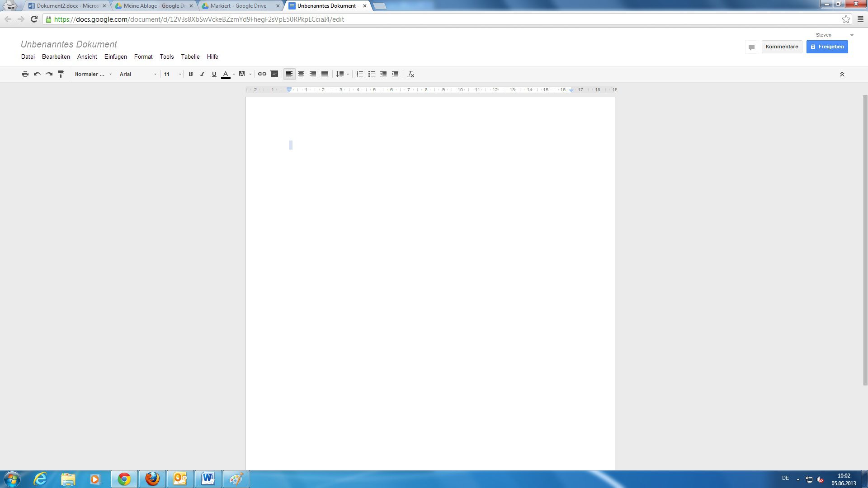This screenshot has width=868, height=488.
Task: Open the font size dropdown showing 11
Action: [171, 74]
